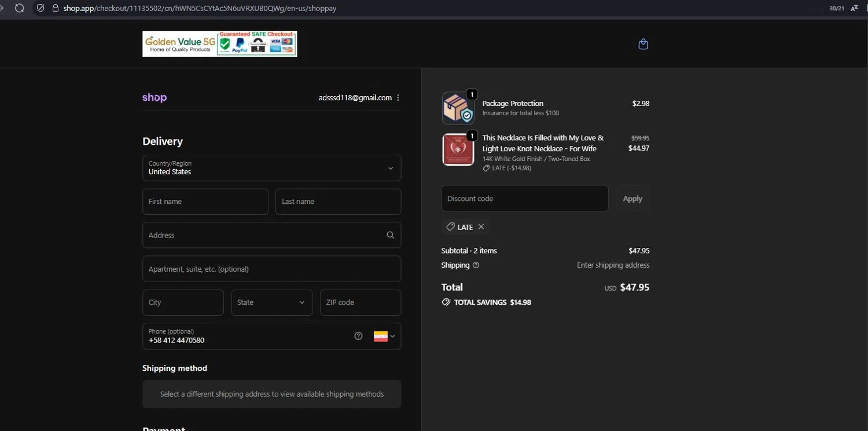The image size is (868, 431).
Task: Click the Shop Pay logo
Action: (155, 98)
